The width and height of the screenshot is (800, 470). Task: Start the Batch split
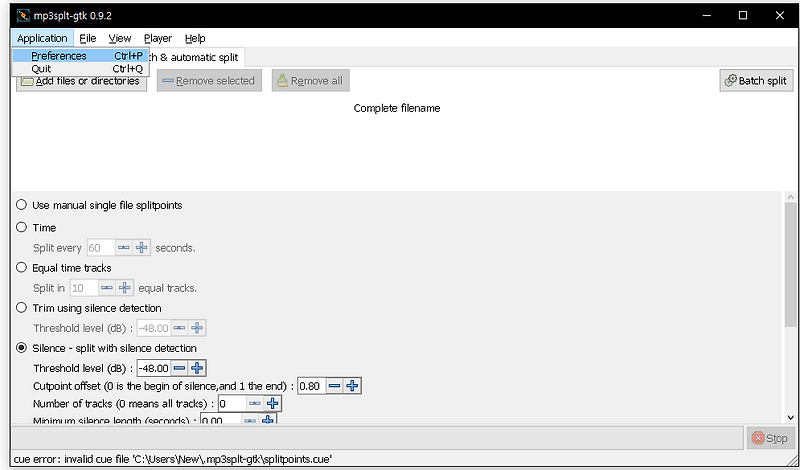pyautogui.click(x=756, y=81)
